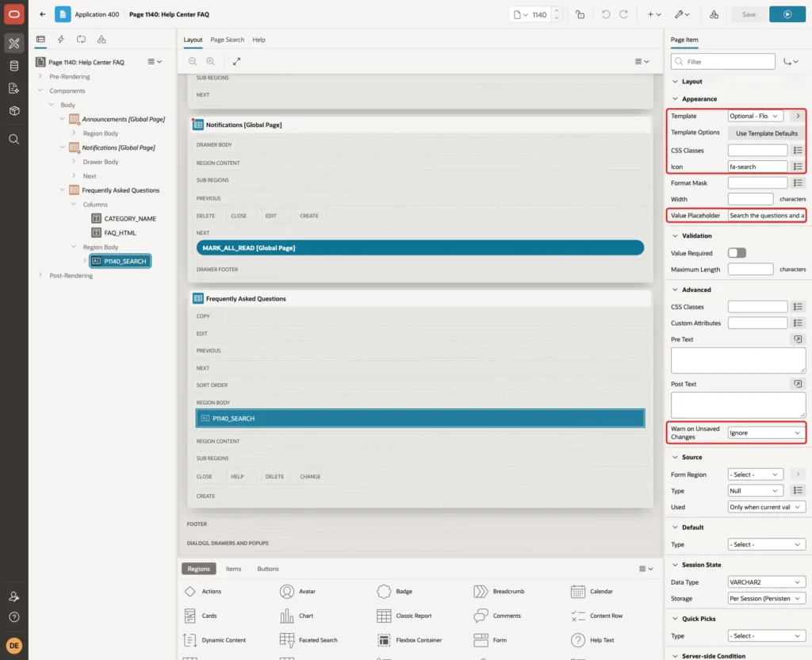Redo the last change

pos(623,14)
